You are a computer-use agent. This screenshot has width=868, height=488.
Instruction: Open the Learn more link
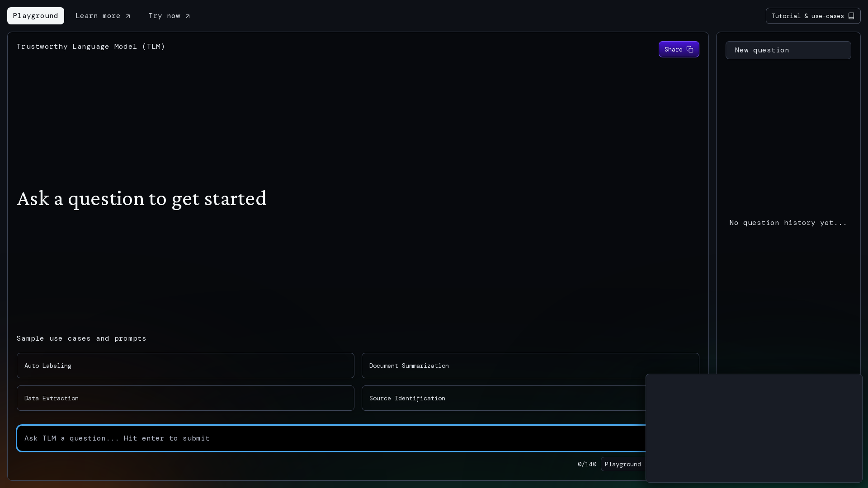(x=98, y=16)
